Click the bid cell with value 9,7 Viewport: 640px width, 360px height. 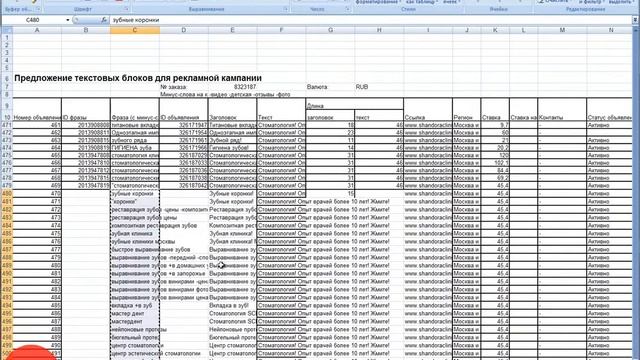[495, 125]
